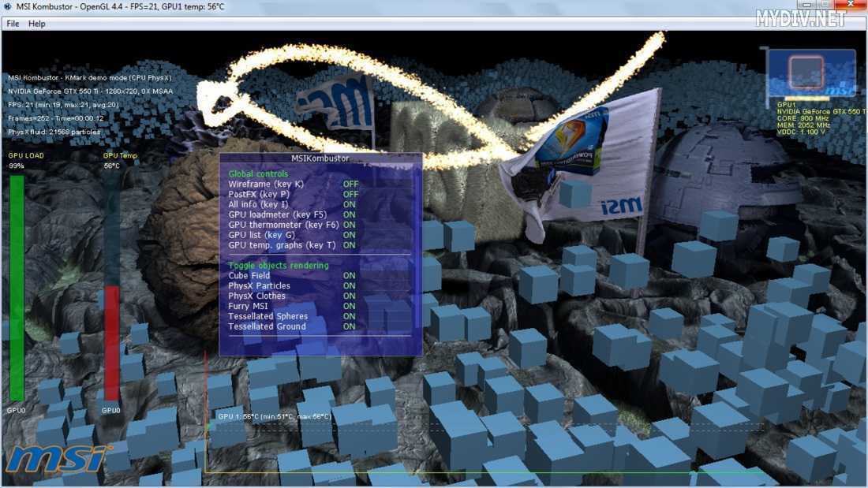
Task: Toggle Wireframe (key K) OFF value
Action: pyautogui.click(x=350, y=184)
